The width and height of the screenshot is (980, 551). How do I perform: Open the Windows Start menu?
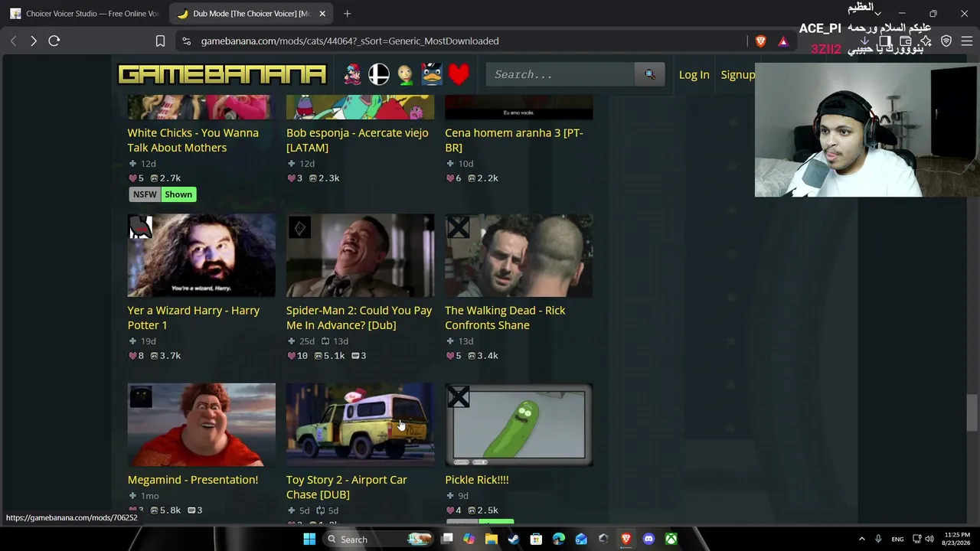[309, 539]
